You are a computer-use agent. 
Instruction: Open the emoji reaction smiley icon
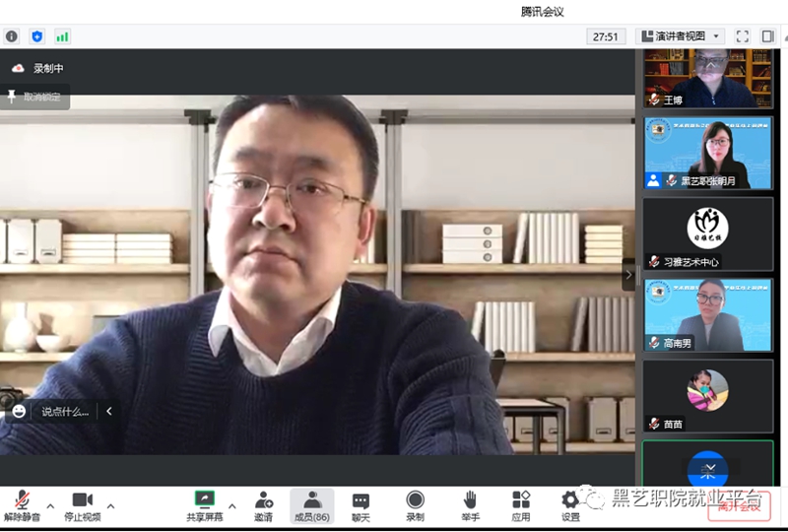tap(19, 411)
